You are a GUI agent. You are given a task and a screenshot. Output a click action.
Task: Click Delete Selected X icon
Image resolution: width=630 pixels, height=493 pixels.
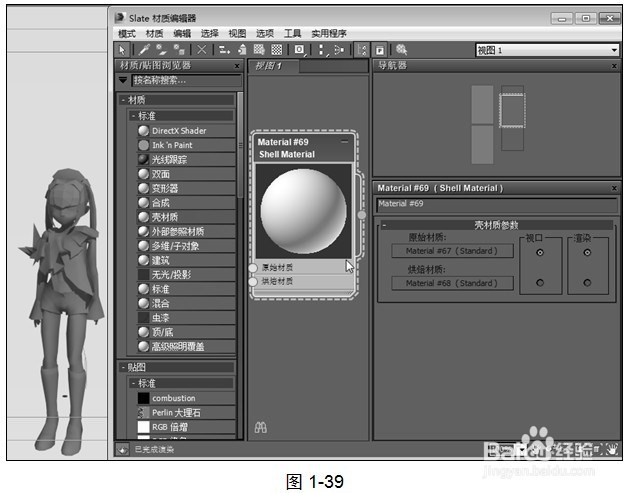coord(201,50)
